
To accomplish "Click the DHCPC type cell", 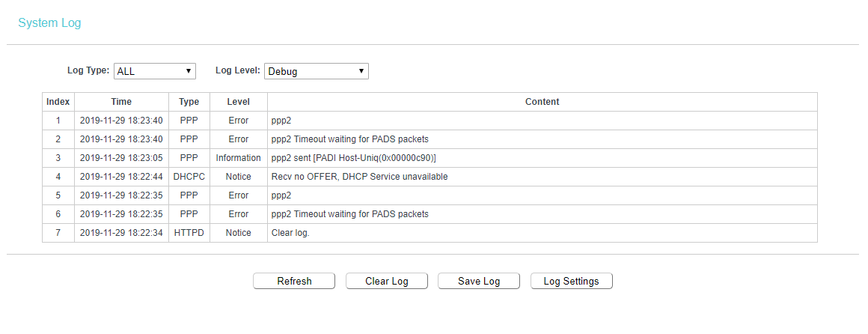I will (x=189, y=177).
